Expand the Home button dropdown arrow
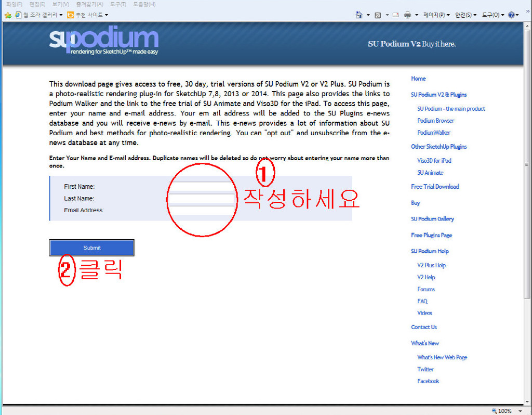532x415 pixels. (368, 15)
